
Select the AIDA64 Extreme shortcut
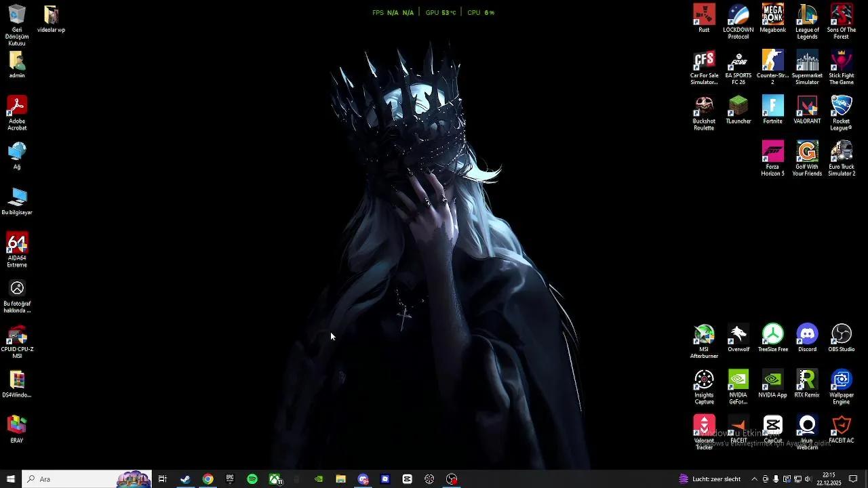(17, 249)
